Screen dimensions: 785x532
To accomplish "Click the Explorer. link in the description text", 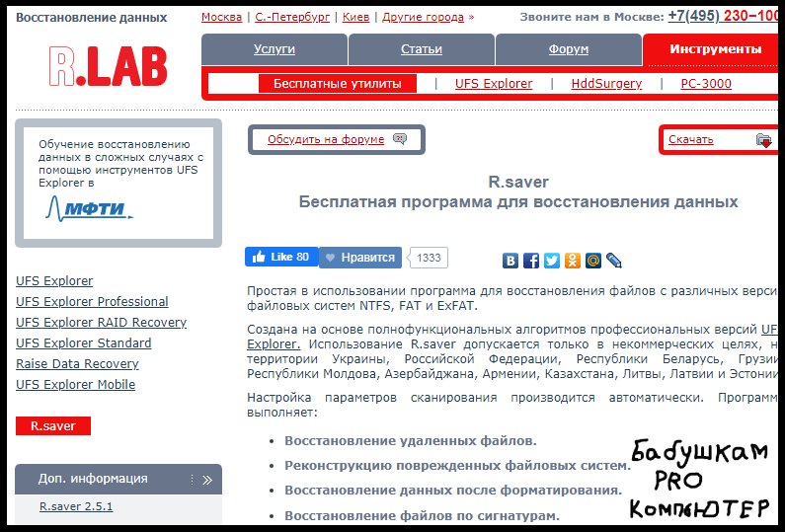I will pyautogui.click(x=274, y=344).
